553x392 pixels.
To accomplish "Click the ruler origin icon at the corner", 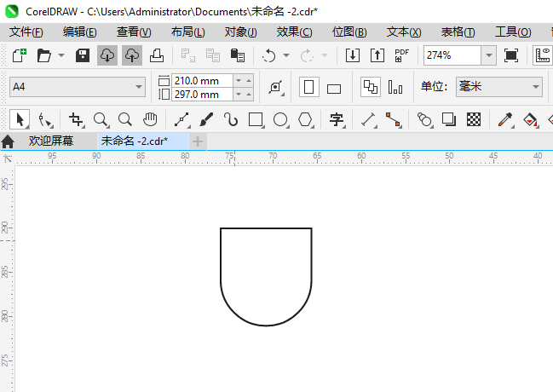I will pyautogui.click(x=7, y=159).
